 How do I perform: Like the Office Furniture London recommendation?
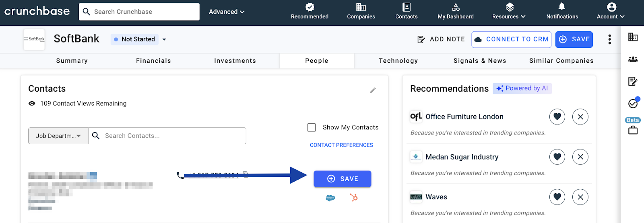pyautogui.click(x=557, y=117)
